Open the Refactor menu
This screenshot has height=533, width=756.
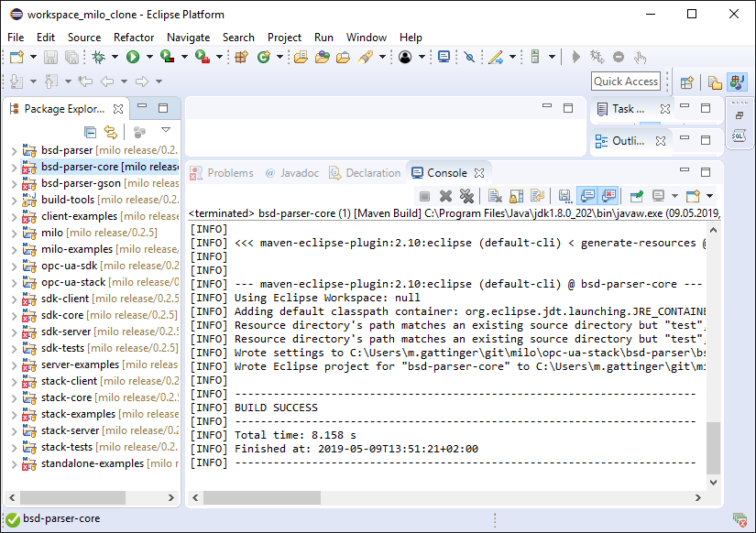134,37
